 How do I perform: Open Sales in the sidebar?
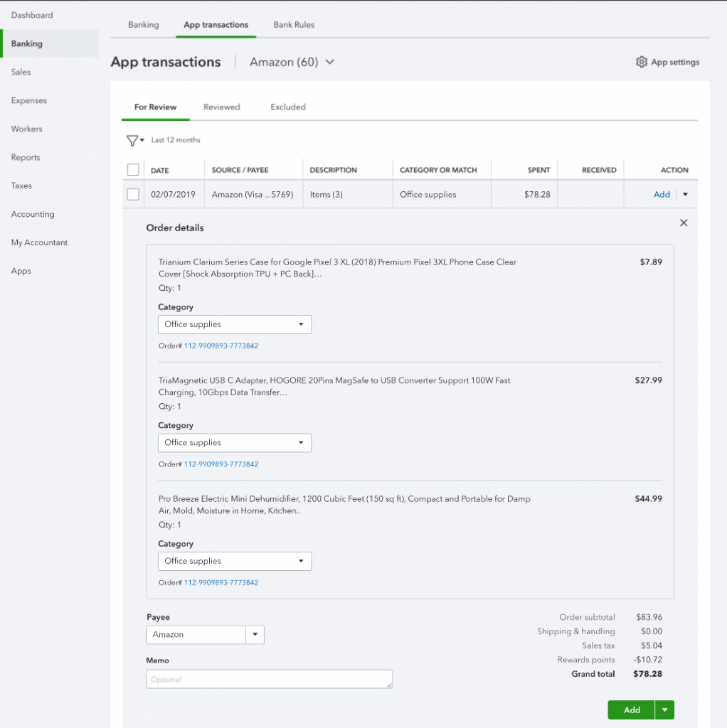[x=21, y=72]
